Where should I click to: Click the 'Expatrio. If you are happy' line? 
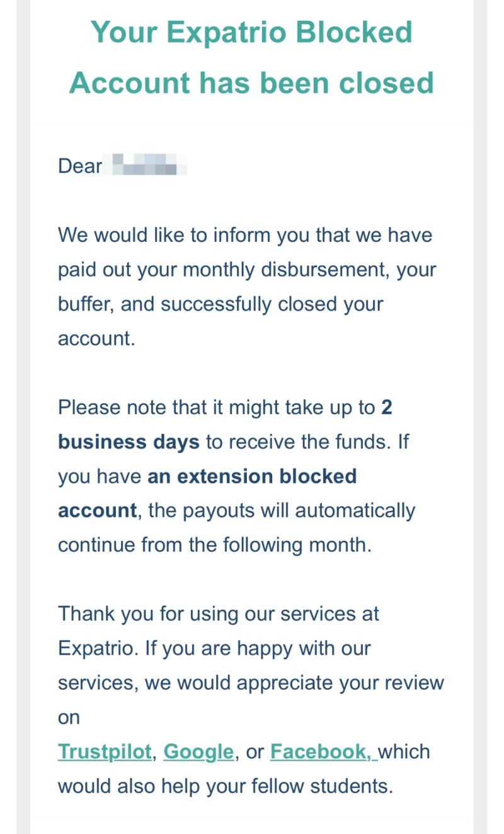coord(214,648)
